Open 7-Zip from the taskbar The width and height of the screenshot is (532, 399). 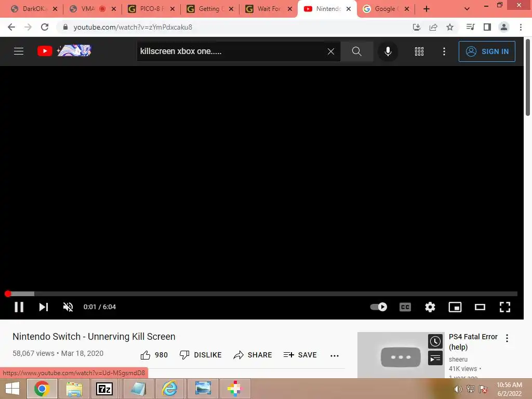tap(104, 389)
